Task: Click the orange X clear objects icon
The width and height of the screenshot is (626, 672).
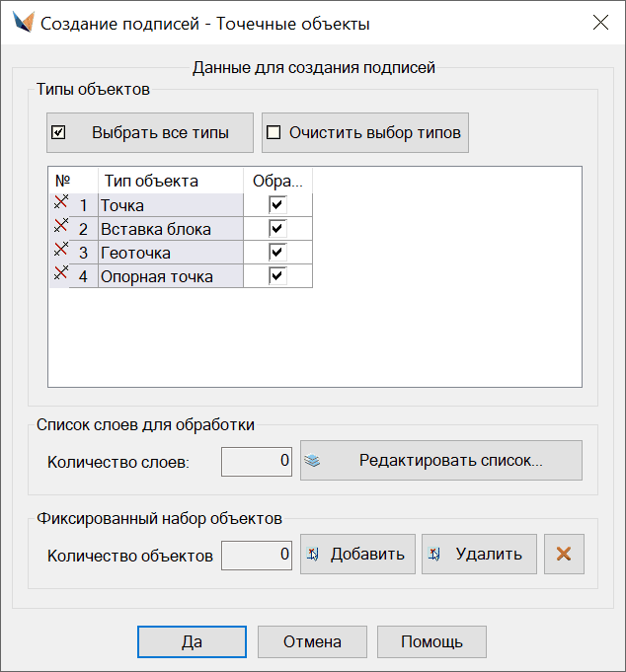Action: [x=564, y=554]
